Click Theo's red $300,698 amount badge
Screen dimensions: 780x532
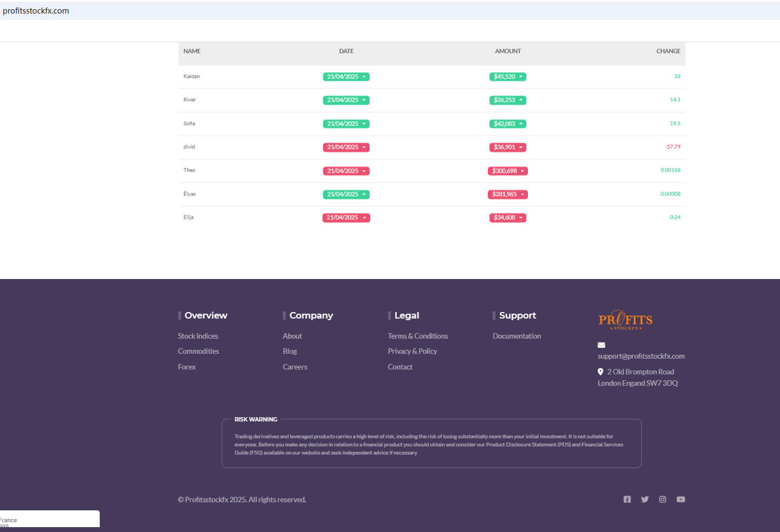pyautogui.click(x=507, y=171)
